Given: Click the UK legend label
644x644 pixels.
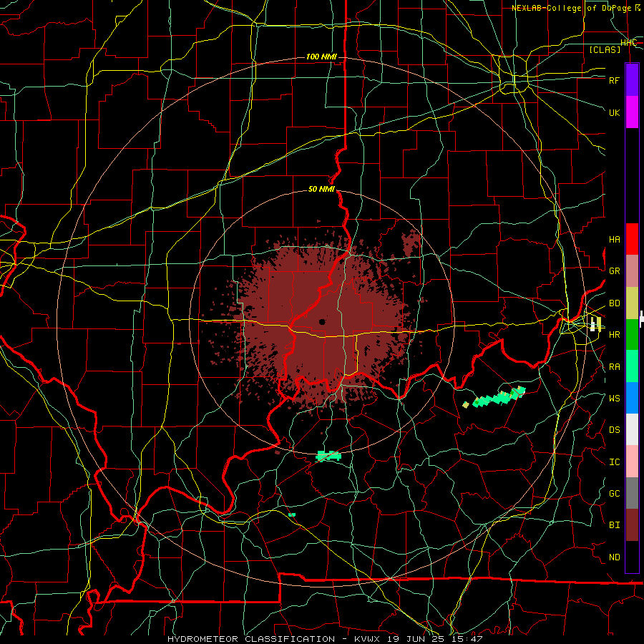Looking at the screenshot, I should (x=615, y=112).
